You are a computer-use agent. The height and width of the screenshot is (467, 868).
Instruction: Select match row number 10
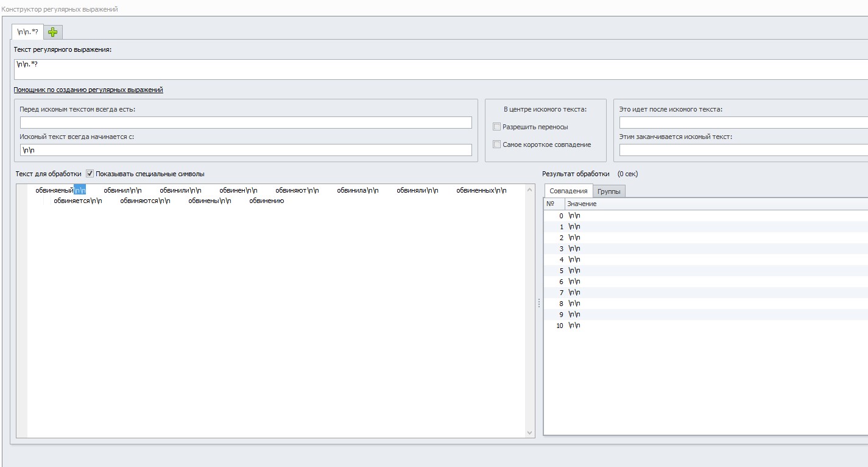pyautogui.click(x=706, y=326)
